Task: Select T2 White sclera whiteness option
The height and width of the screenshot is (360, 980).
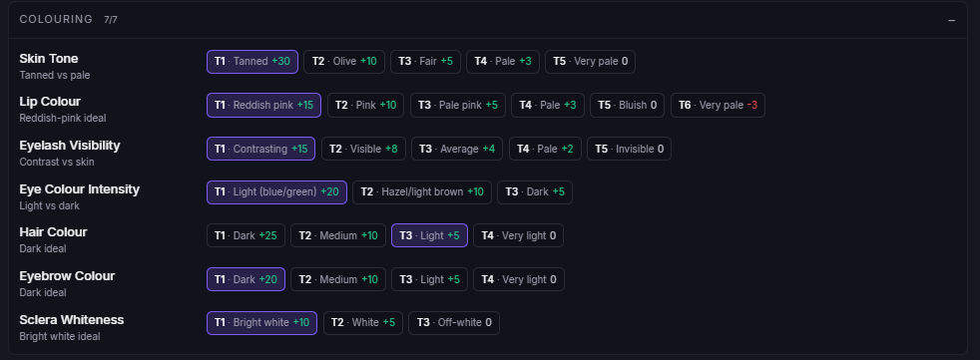Action: pos(363,323)
